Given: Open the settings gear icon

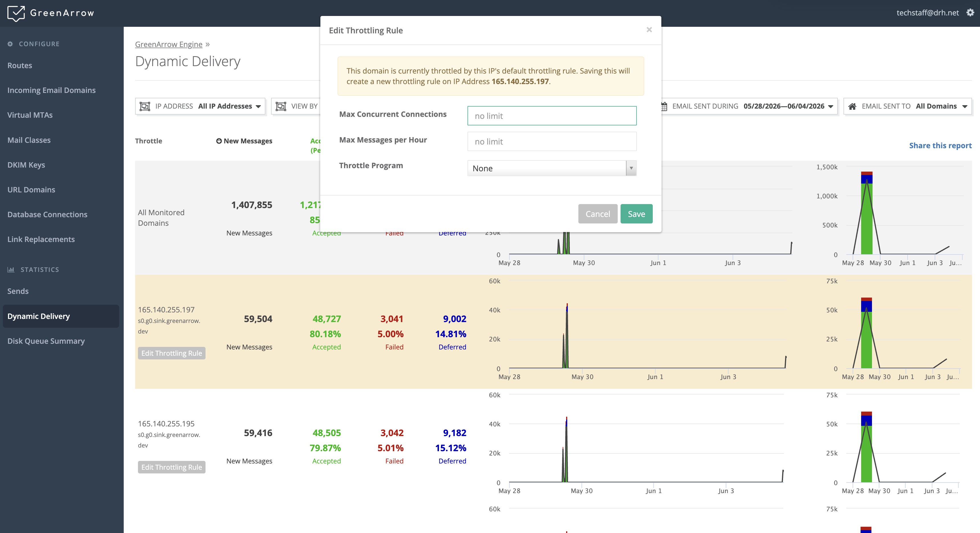Looking at the screenshot, I should (971, 13).
